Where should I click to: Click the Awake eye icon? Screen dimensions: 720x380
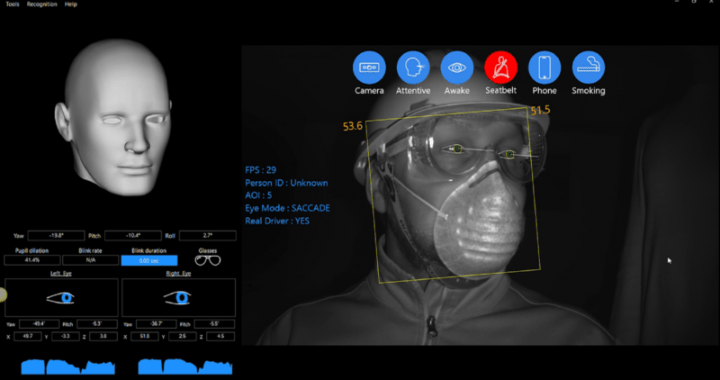point(457,67)
